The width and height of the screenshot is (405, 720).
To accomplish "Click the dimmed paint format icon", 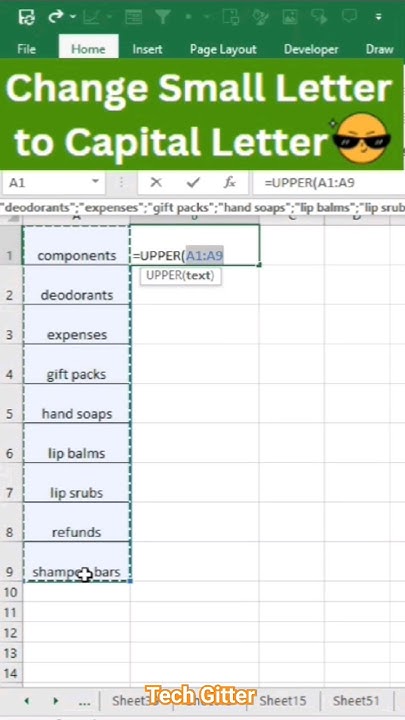I will [x=260, y=17].
